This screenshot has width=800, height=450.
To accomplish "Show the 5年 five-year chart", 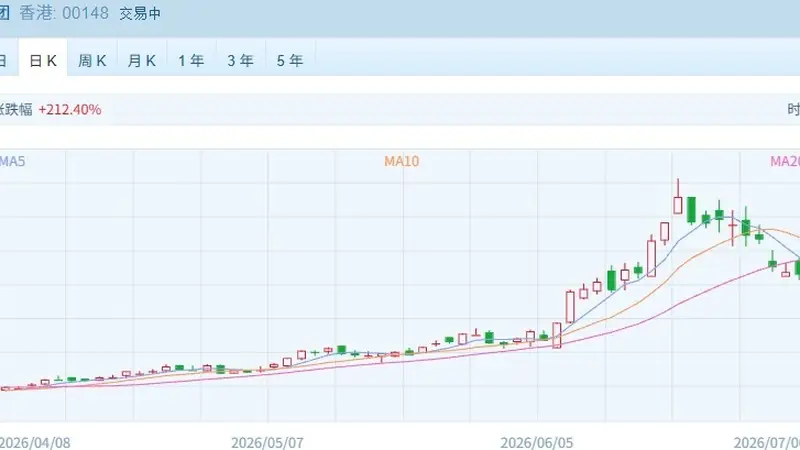I will (x=290, y=61).
